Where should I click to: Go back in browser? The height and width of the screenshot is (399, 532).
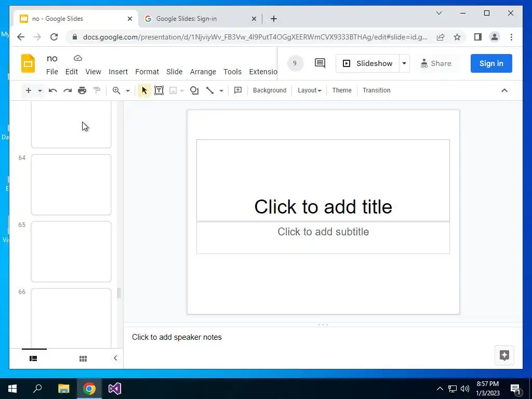coord(21,37)
